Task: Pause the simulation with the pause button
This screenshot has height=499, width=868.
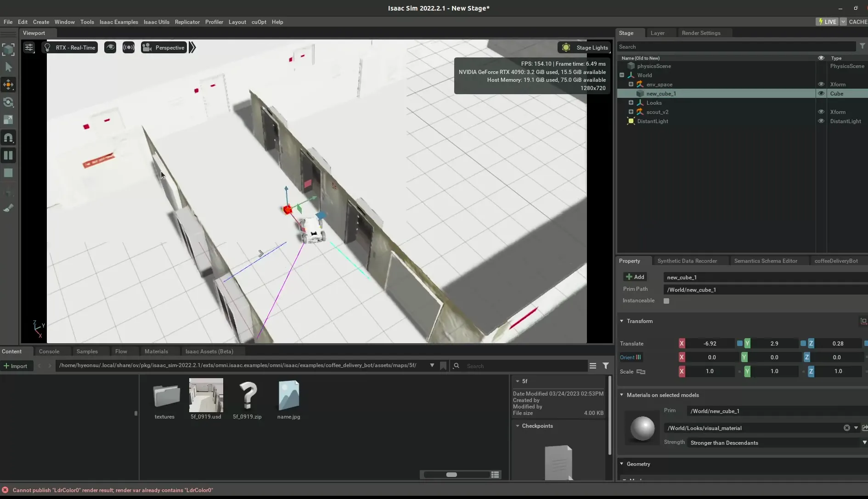Action: (8, 155)
